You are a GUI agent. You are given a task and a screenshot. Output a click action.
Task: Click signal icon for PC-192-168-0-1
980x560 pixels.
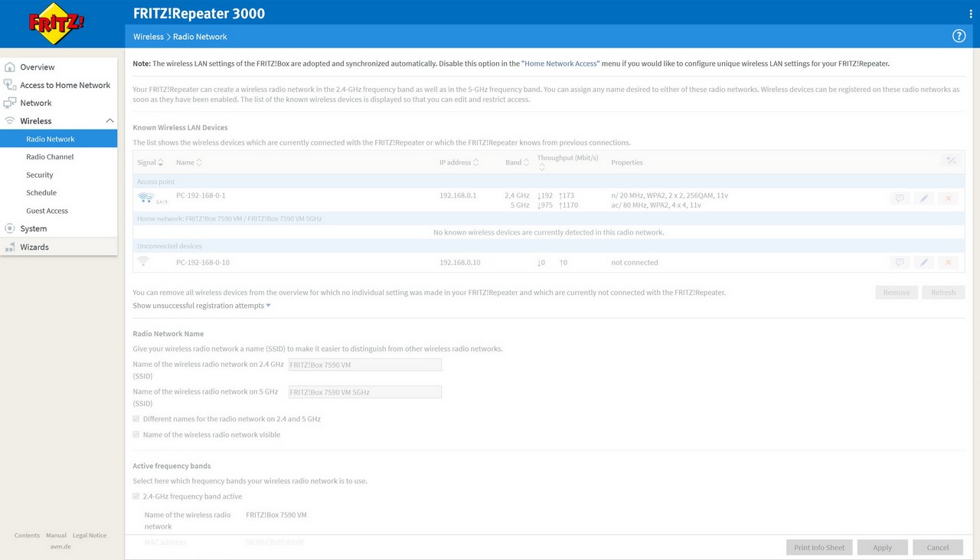(145, 199)
